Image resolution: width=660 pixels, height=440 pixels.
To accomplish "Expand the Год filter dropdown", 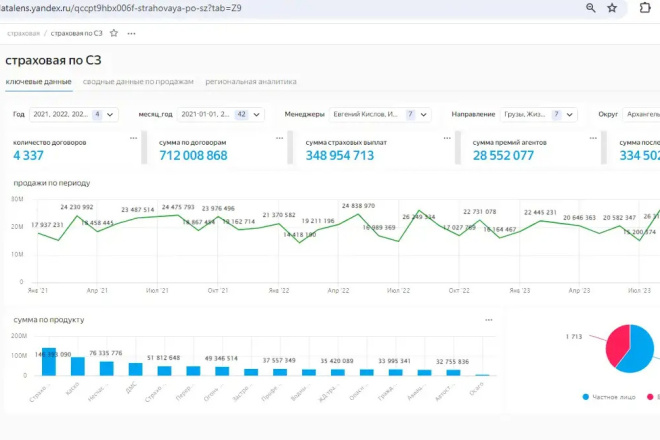I will [x=74, y=115].
